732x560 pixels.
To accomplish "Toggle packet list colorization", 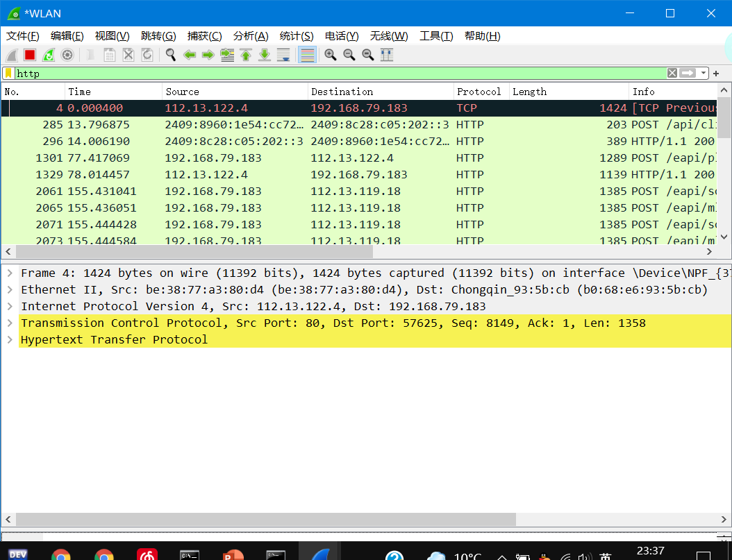I will coord(306,54).
